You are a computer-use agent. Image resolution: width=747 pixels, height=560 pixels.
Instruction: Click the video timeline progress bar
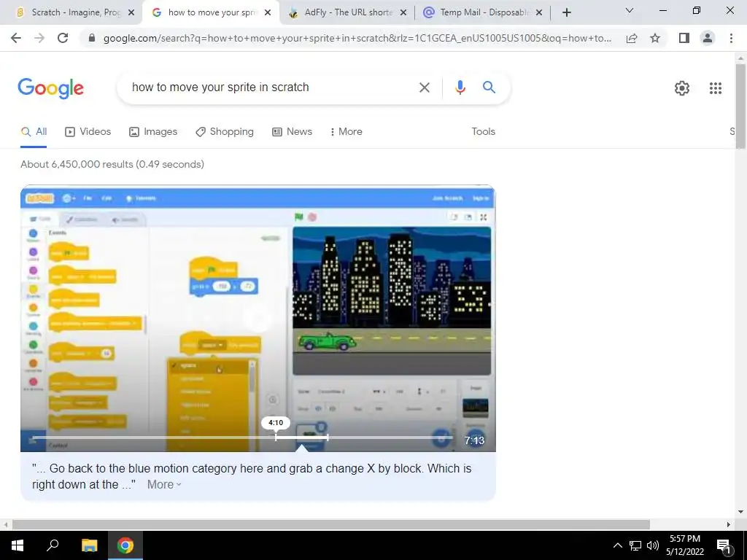[x=241, y=437]
